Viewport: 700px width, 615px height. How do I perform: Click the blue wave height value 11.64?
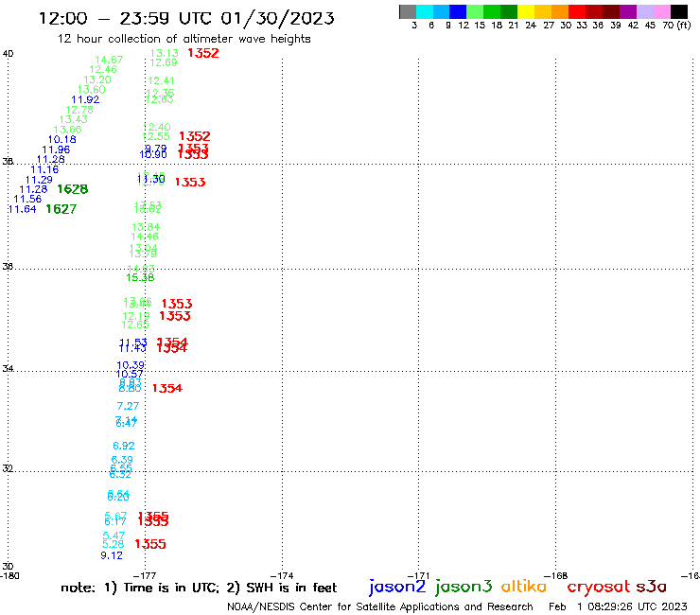coord(22,209)
